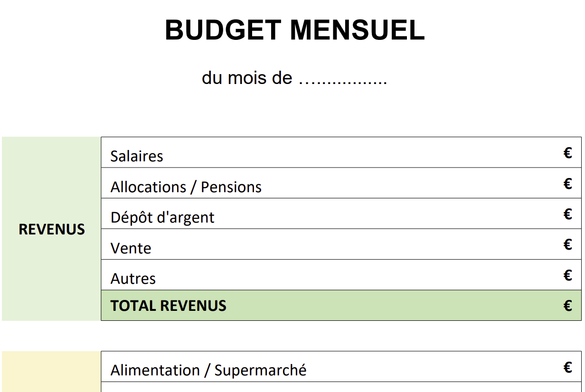585x392 pixels.
Task: Click the dotted blank after 'du mois de'
Action: tap(343, 79)
